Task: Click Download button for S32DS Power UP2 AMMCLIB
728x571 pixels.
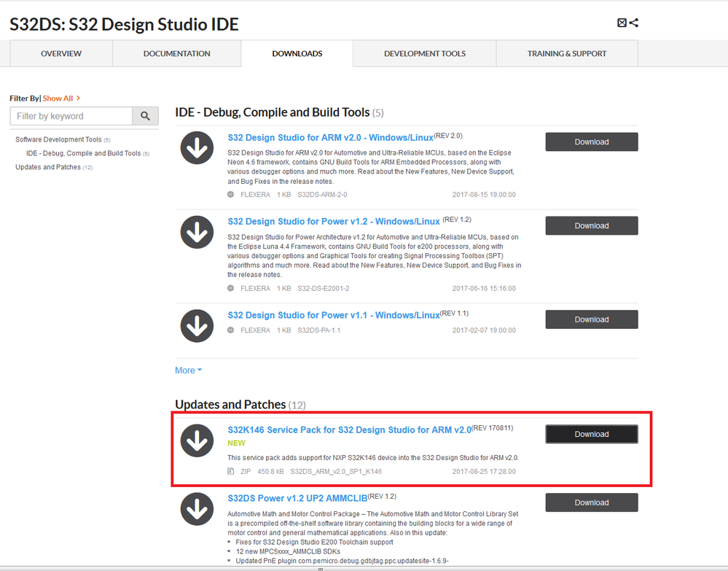Action: click(x=592, y=502)
